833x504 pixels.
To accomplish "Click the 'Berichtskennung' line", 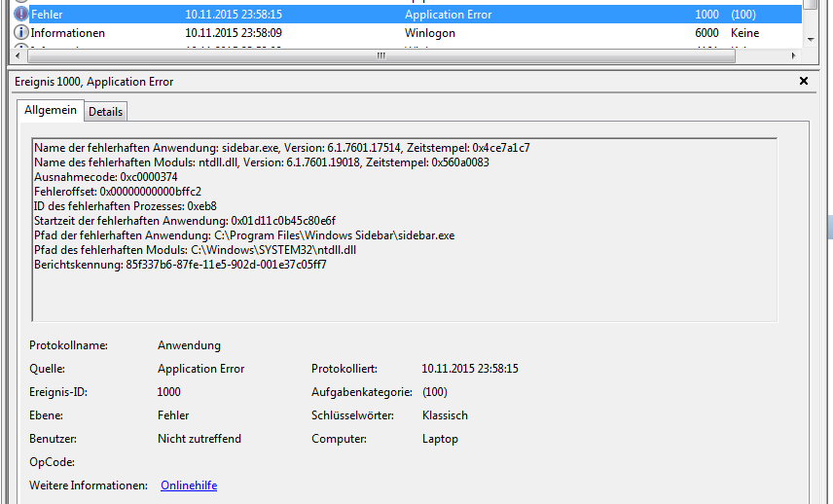I will [x=180, y=265].
